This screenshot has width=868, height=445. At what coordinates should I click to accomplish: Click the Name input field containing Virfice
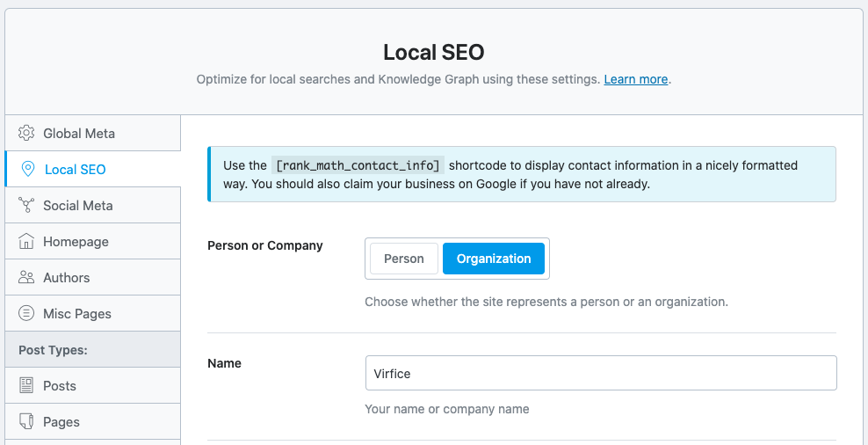tap(600, 373)
